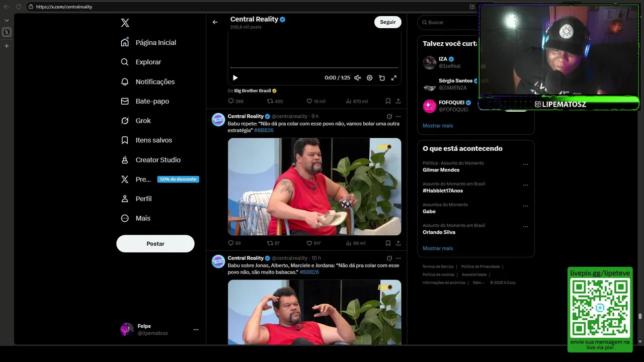Open #Habblet17Anos trending topic
Viewport: 644px width, 362px height.
pos(443,191)
